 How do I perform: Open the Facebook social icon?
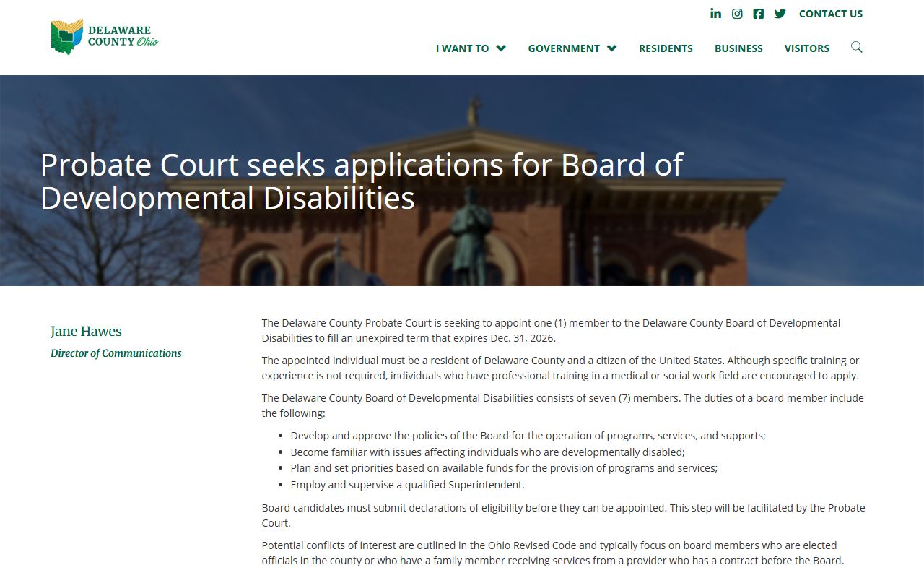(x=758, y=14)
